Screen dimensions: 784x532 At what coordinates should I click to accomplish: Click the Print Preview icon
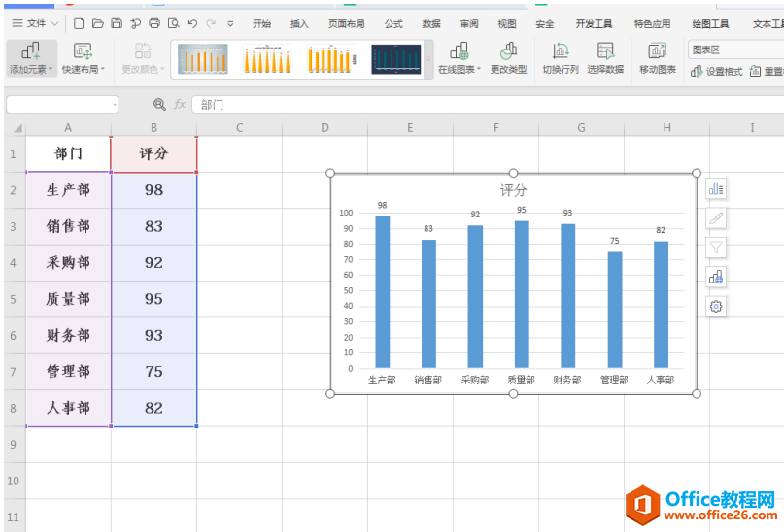tap(174, 23)
